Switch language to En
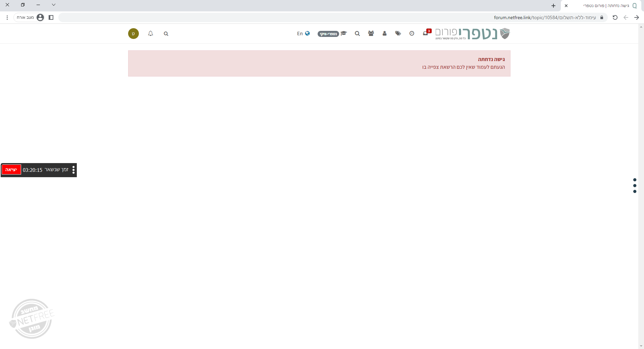This screenshot has height=349, width=644. (x=303, y=34)
